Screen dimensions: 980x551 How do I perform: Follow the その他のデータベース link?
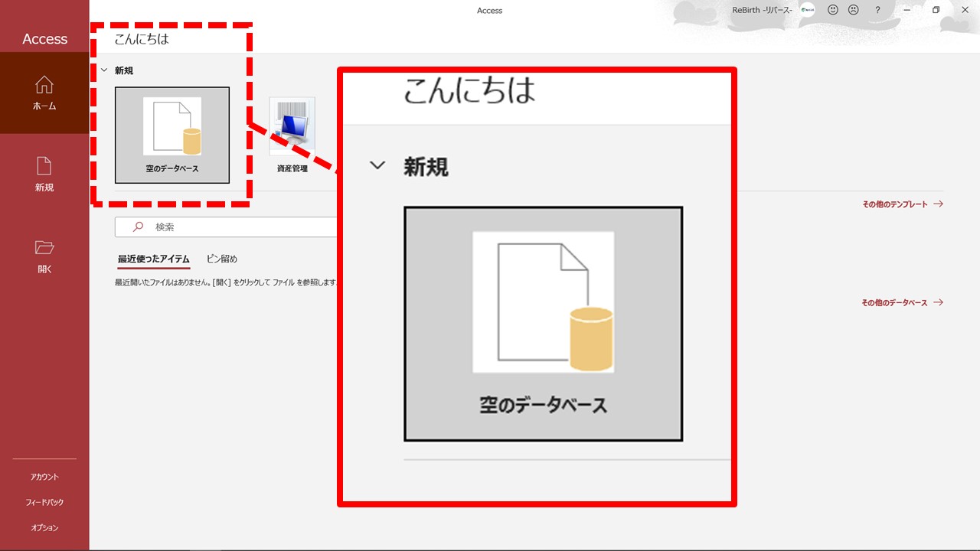coord(901,302)
